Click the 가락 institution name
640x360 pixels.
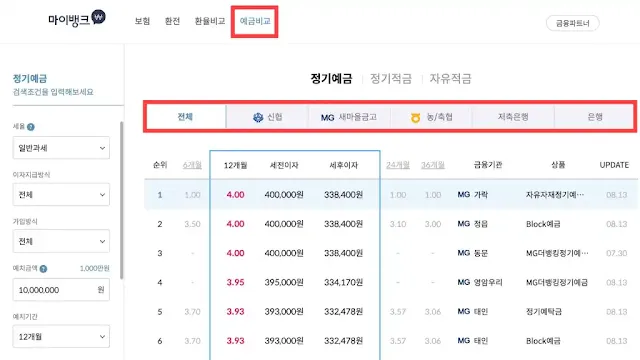(481, 195)
